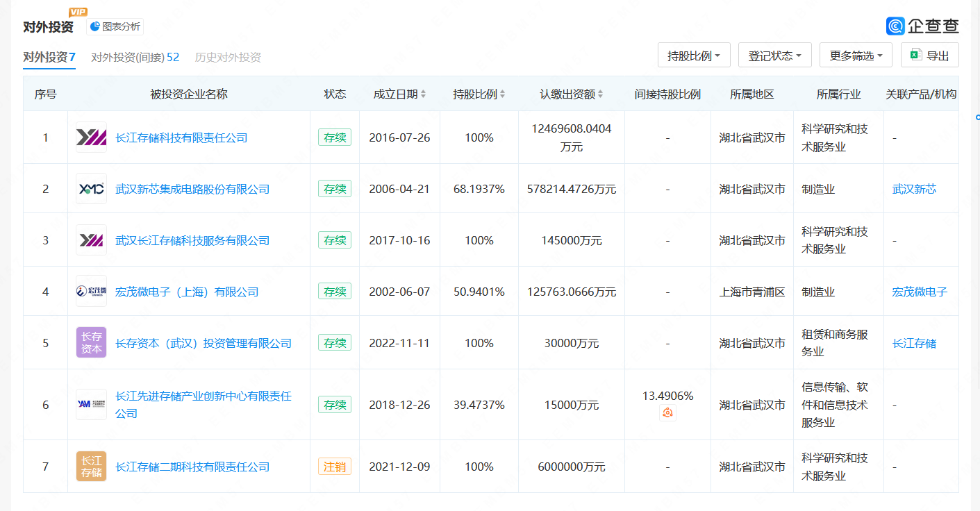Click the 注销 status tag in row 7
Viewport: 980px width, 511px height.
(x=334, y=467)
